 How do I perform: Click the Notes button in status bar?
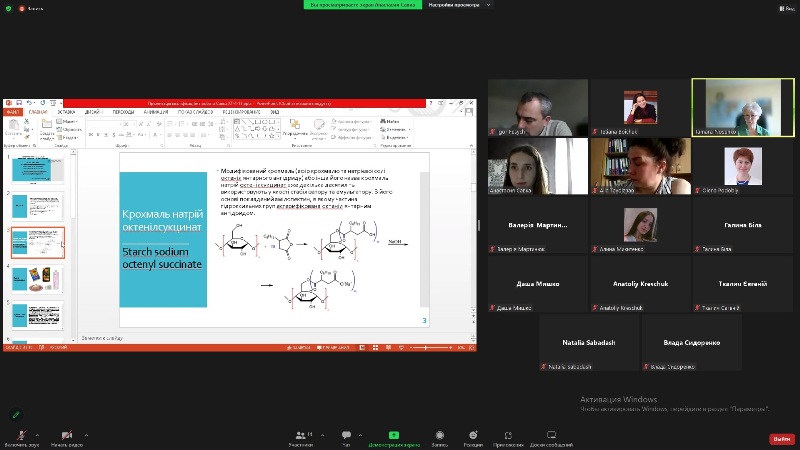[x=299, y=347]
